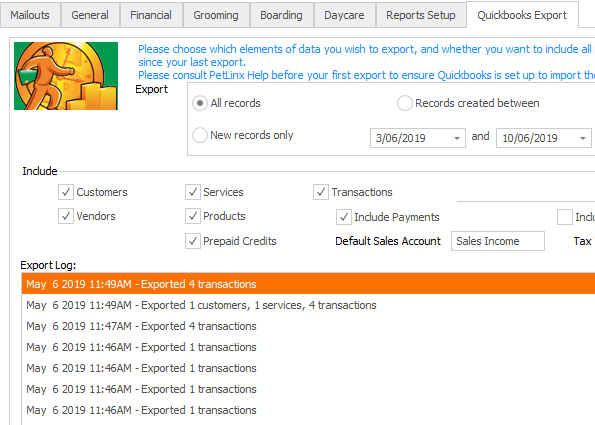The width and height of the screenshot is (595, 425).
Task: Disable the Products checkbox
Action: pyautogui.click(x=192, y=216)
